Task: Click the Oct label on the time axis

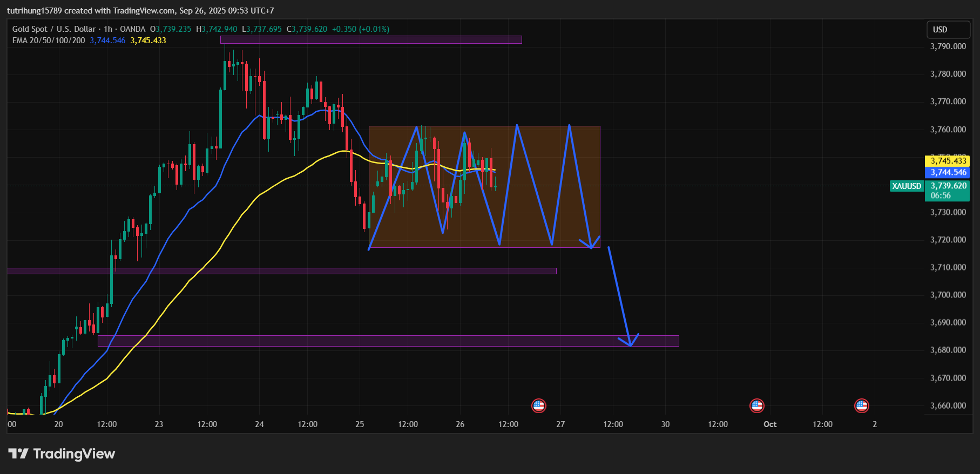Action: 769,424
